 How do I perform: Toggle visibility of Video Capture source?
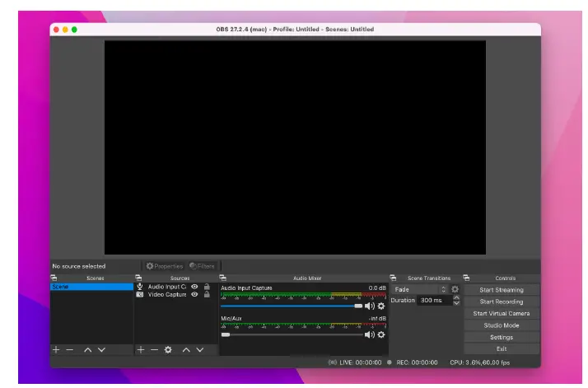click(195, 294)
